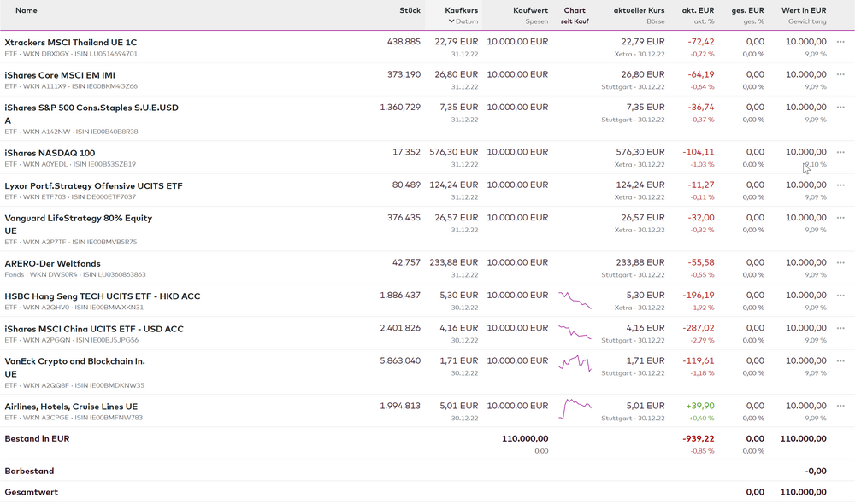
Task: Open the Vanguard LifeStrategy 80% Equity fund
Action: tap(78, 218)
